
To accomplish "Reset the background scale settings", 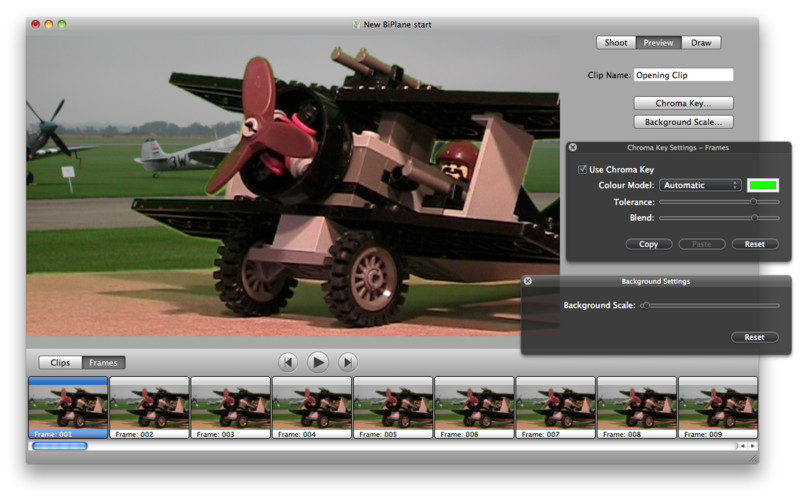I will (754, 337).
